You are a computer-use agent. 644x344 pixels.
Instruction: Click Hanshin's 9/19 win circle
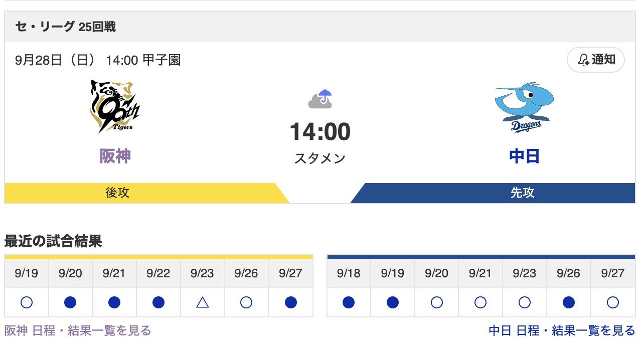tap(27, 302)
